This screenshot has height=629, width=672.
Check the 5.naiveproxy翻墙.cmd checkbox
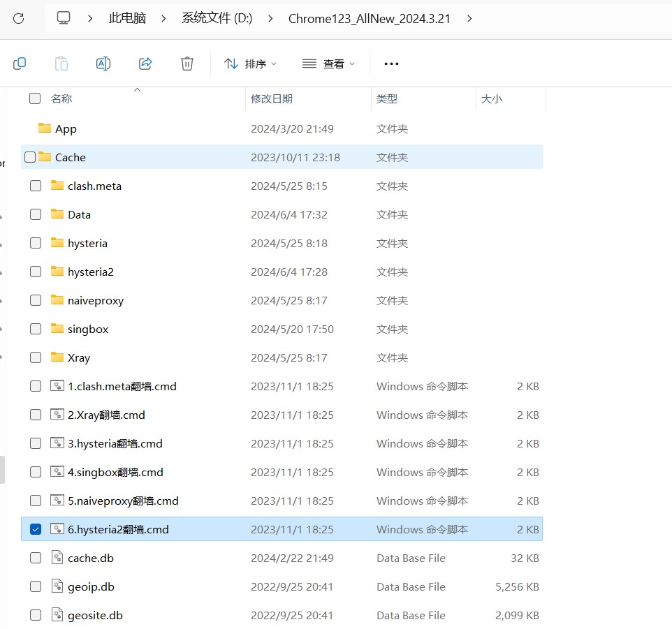36,501
